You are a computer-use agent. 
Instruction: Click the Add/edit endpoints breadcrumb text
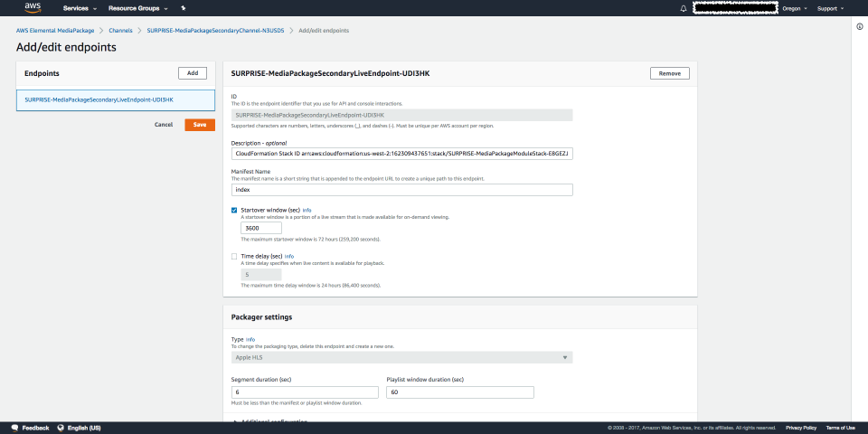coord(324,31)
